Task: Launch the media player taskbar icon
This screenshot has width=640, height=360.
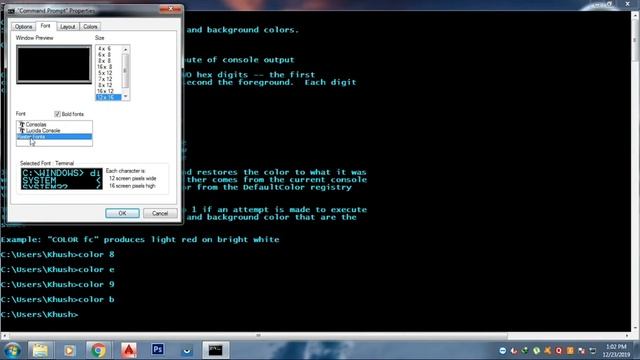Action: click(x=69, y=350)
